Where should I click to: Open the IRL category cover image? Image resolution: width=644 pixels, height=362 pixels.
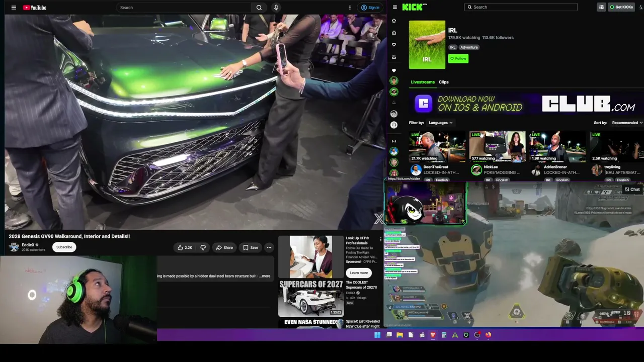(427, 45)
